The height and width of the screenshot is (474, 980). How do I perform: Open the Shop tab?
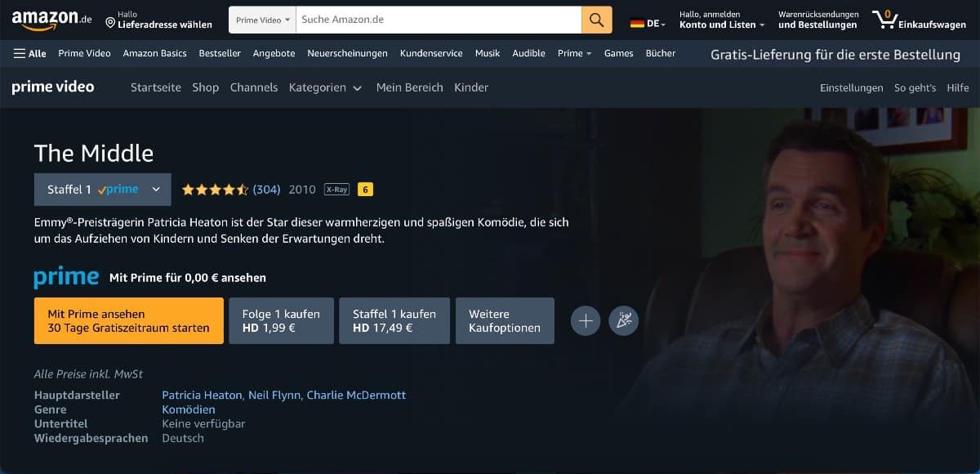coord(206,87)
